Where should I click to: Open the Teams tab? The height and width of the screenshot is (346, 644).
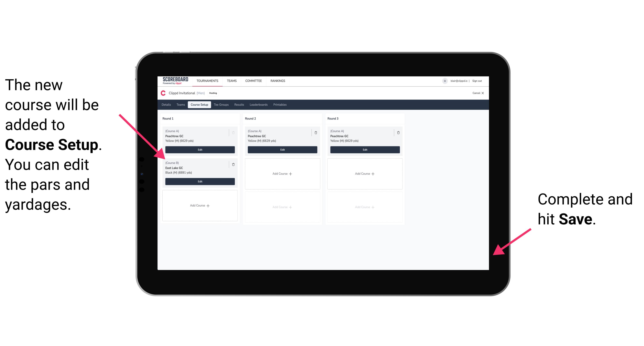click(180, 104)
